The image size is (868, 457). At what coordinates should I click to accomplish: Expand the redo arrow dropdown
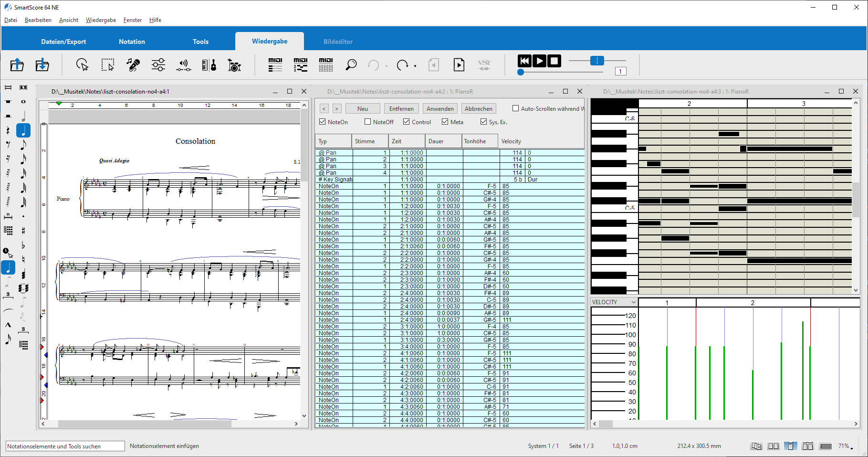click(415, 66)
